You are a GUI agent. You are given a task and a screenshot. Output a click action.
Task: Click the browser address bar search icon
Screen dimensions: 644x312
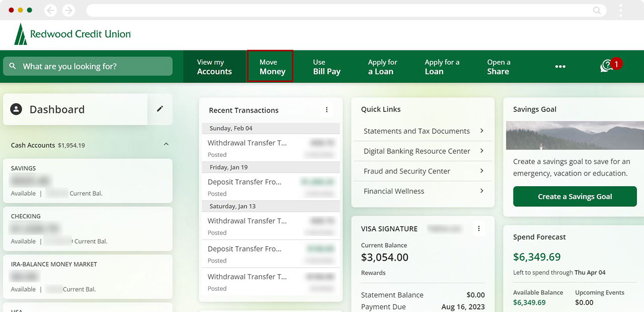[597, 10]
